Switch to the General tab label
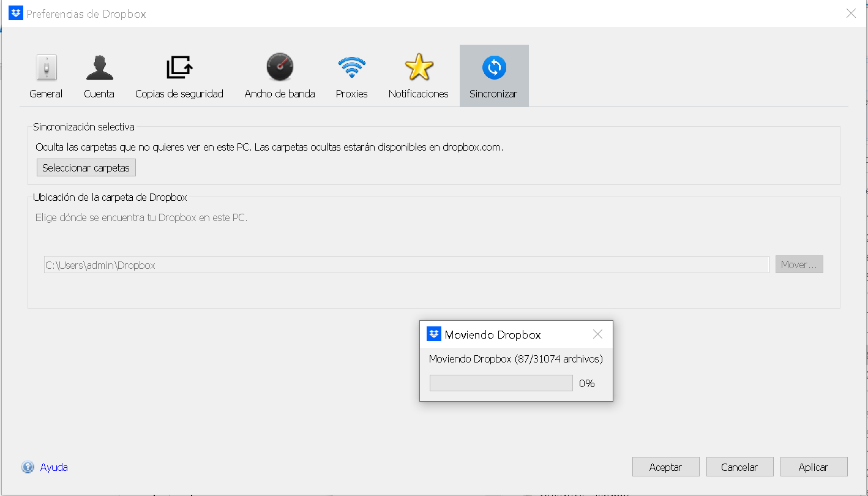 click(46, 94)
